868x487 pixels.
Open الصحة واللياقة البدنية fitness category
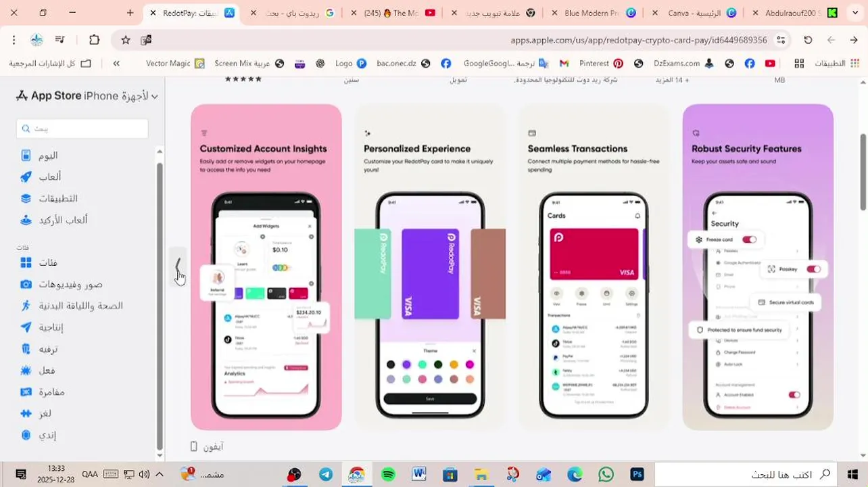pos(72,306)
